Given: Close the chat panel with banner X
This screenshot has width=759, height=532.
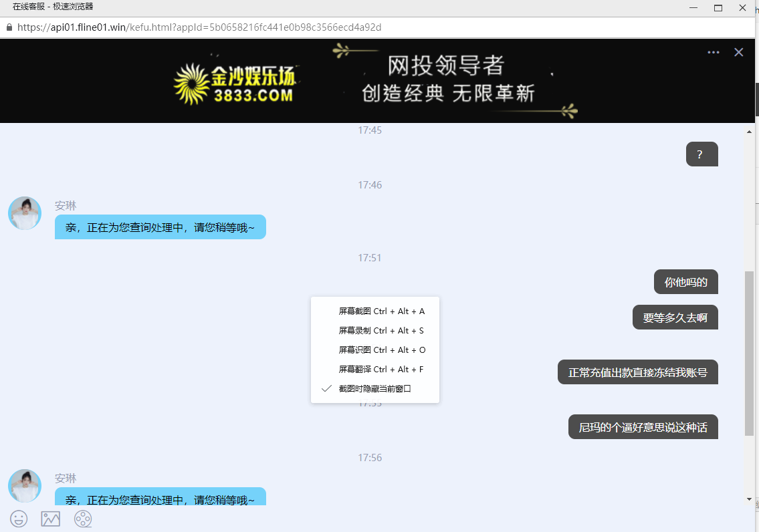Looking at the screenshot, I should 738,52.
